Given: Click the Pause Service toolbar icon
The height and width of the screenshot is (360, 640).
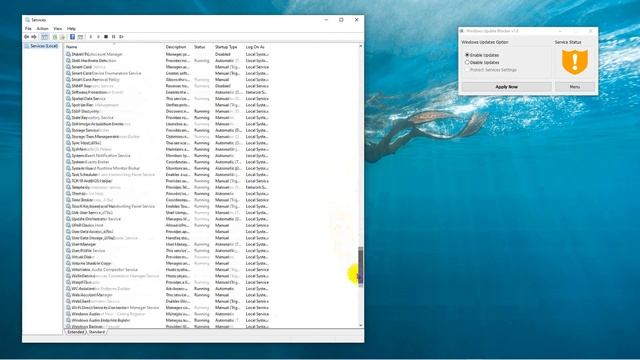Looking at the screenshot, I should click(x=113, y=37).
